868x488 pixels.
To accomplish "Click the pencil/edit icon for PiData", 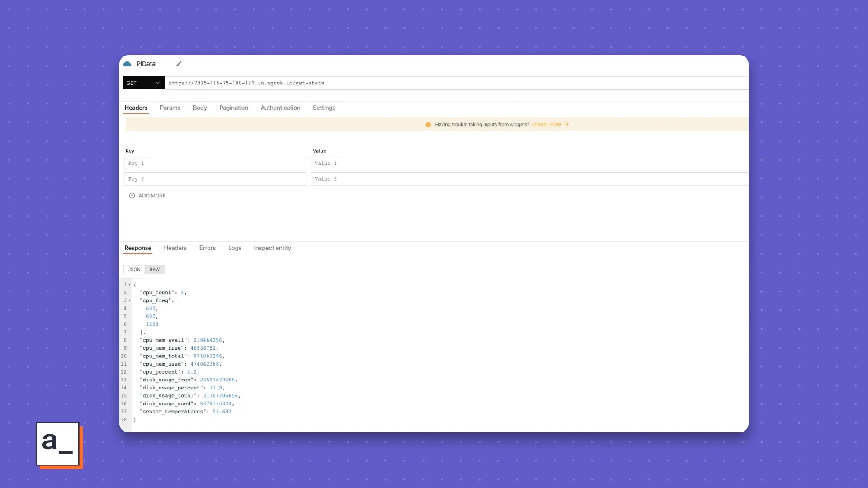I will (179, 64).
